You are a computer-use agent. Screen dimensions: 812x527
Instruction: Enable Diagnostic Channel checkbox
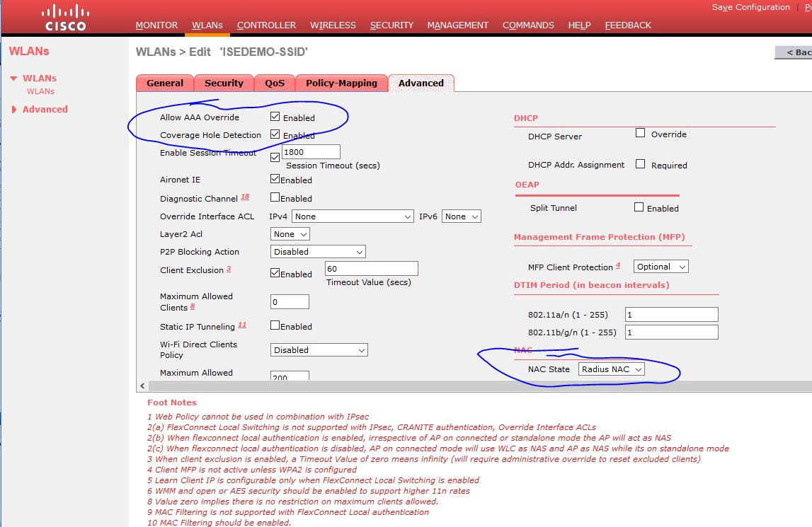pos(275,197)
